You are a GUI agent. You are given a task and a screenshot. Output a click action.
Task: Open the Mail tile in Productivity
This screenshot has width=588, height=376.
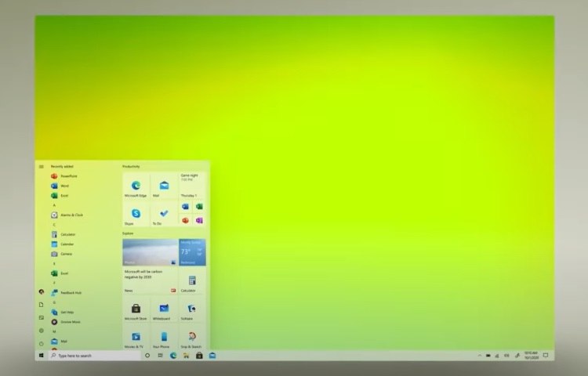pos(164,186)
